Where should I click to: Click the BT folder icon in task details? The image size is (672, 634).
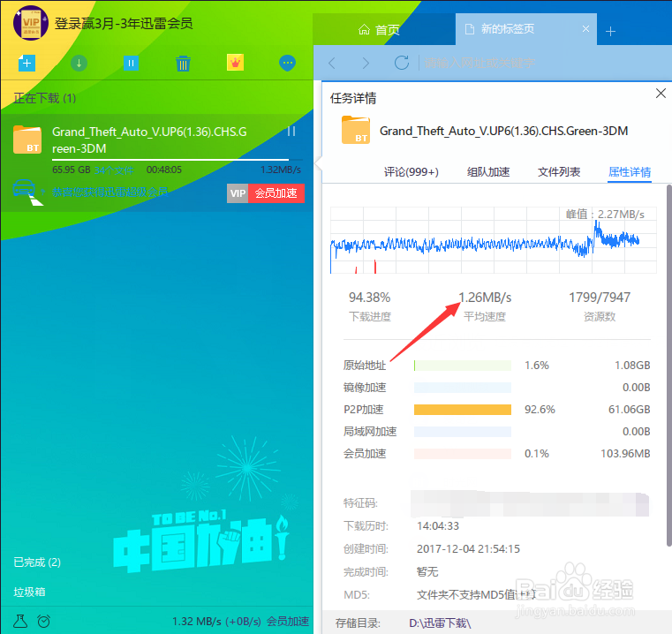[x=356, y=130]
